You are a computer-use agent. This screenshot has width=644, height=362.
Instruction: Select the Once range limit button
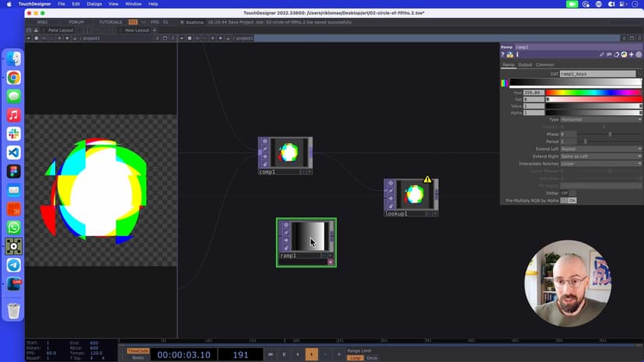[x=372, y=358]
